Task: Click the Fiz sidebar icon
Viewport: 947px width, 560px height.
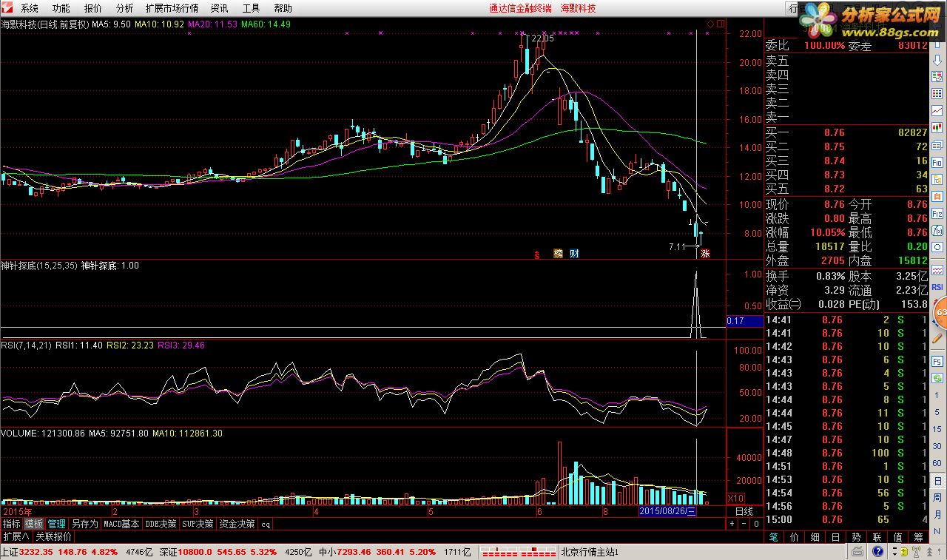Action: 937,214
